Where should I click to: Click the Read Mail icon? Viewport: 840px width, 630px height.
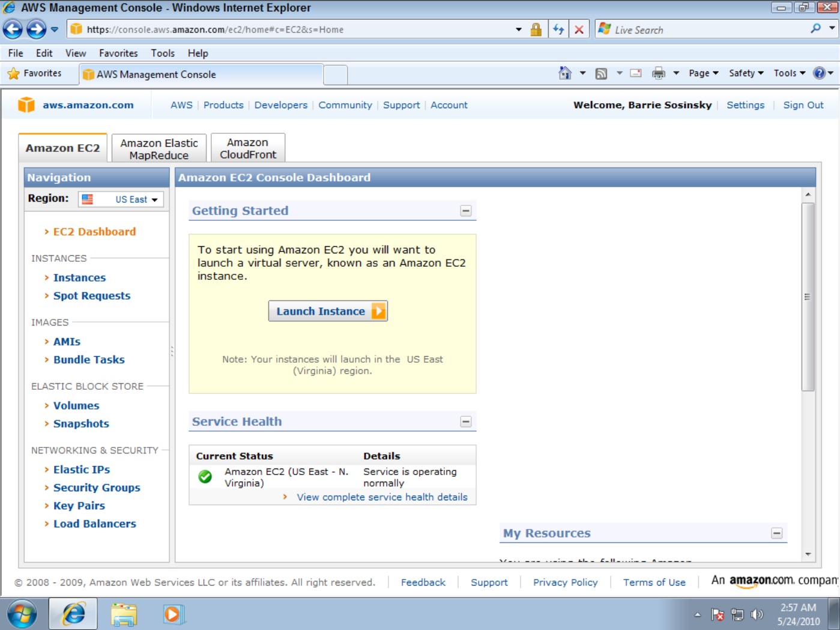point(636,73)
